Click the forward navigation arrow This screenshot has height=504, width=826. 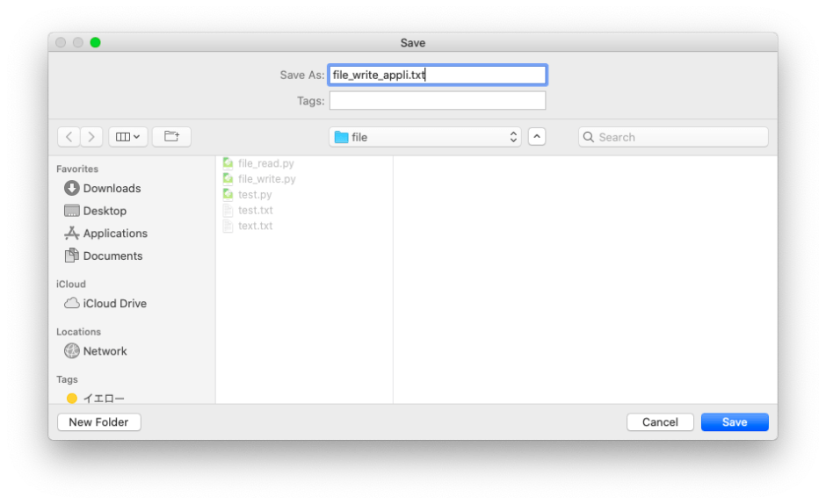tap(92, 137)
